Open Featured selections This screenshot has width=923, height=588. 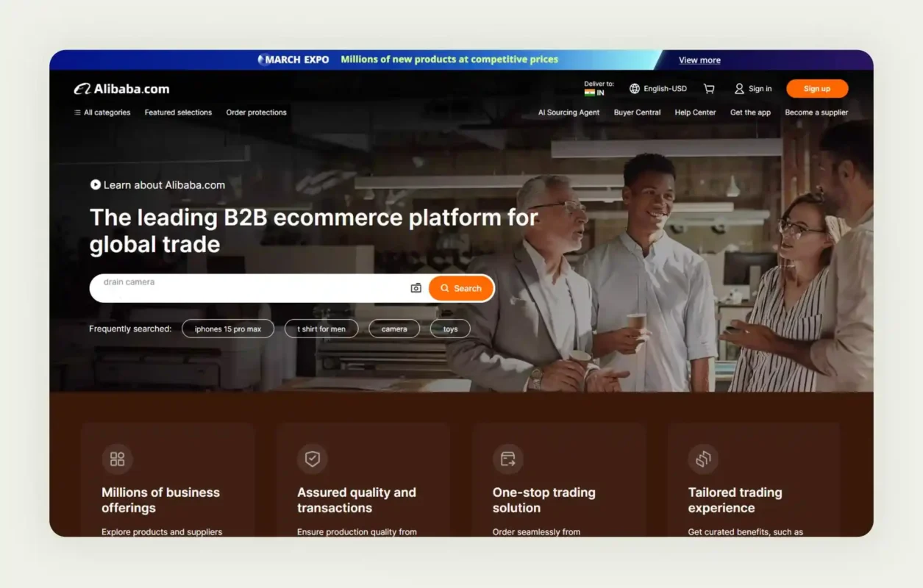pos(178,112)
